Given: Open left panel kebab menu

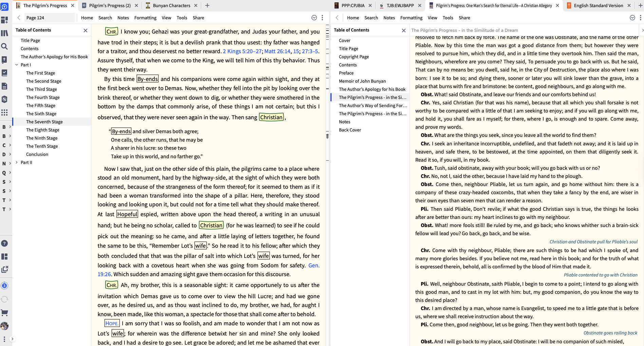Looking at the screenshot, I should click(x=322, y=18).
